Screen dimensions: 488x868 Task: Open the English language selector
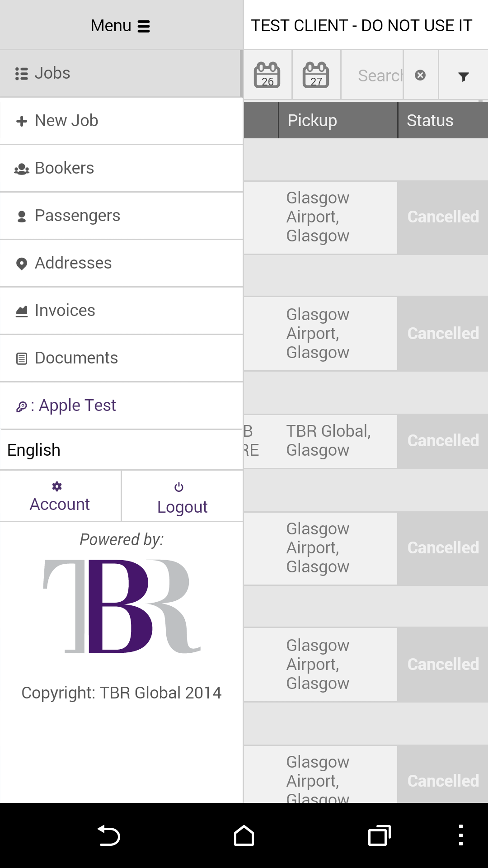coord(121,450)
